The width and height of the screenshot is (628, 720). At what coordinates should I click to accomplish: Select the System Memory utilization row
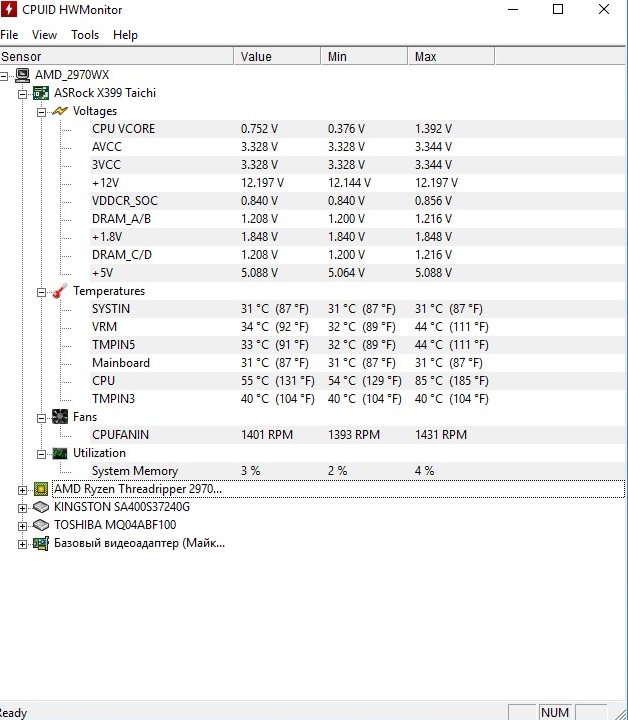tap(358, 471)
